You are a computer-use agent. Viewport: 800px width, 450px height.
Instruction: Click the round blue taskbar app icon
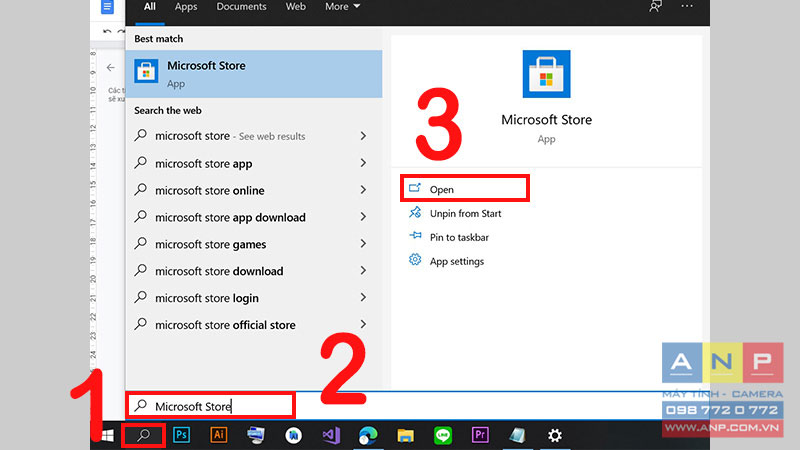293,435
